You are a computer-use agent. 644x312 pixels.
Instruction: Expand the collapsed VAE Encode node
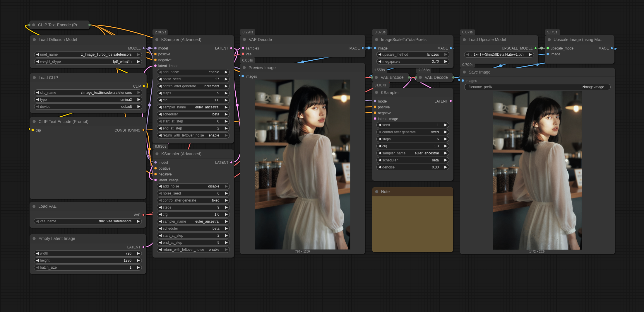click(x=376, y=77)
